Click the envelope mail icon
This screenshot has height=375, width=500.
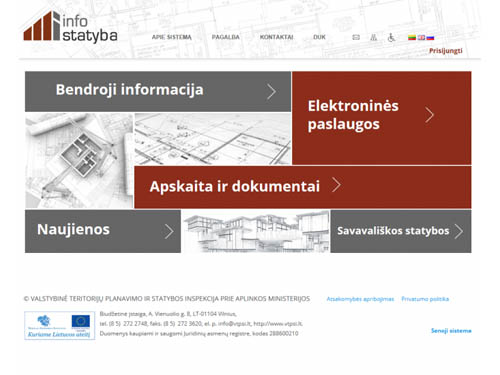[x=356, y=37]
